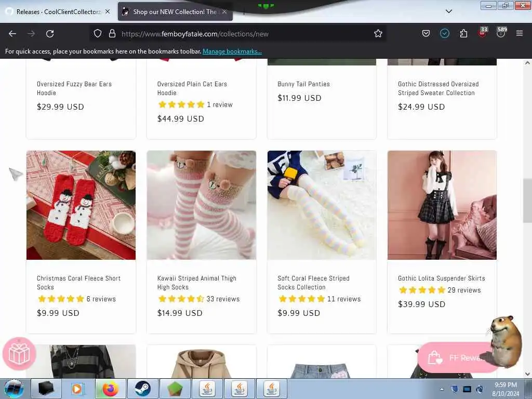Image resolution: width=532 pixels, height=399 pixels.
Task: Open the Windows Start button
Action: pyautogui.click(x=14, y=389)
